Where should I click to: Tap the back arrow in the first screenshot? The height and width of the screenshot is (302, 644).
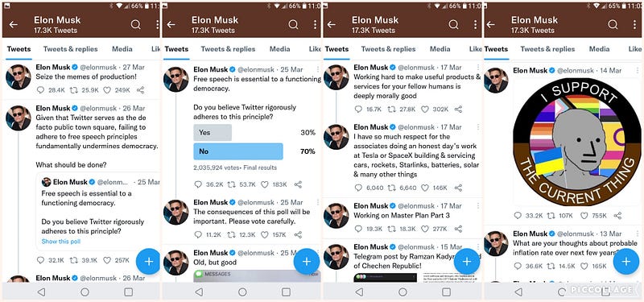(13, 25)
